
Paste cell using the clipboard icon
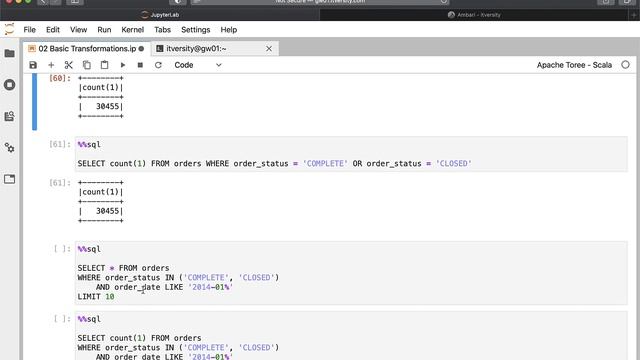(x=104, y=65)
